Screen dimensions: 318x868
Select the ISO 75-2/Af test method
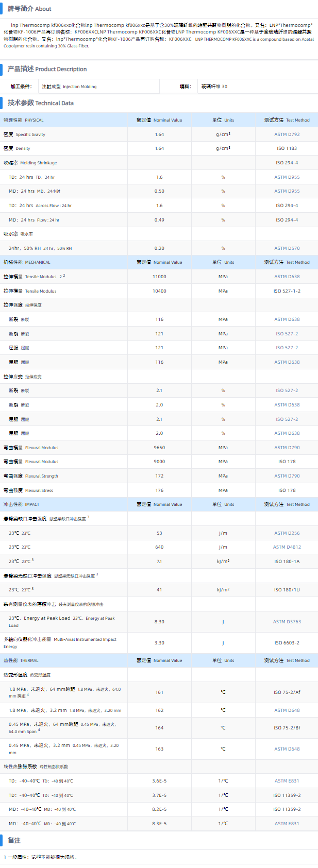287,692
